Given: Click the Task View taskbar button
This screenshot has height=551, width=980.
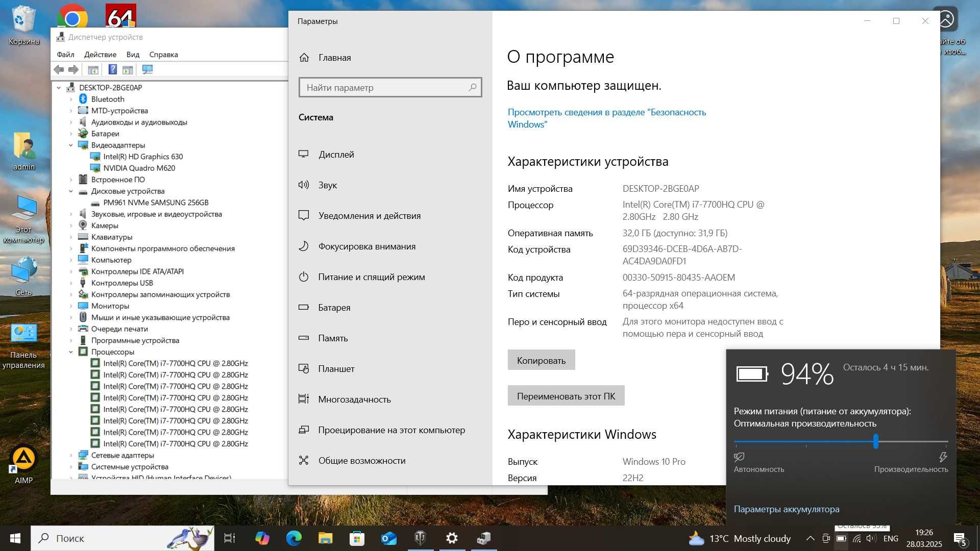Looking at the screenshot, I should pos(230,538).
